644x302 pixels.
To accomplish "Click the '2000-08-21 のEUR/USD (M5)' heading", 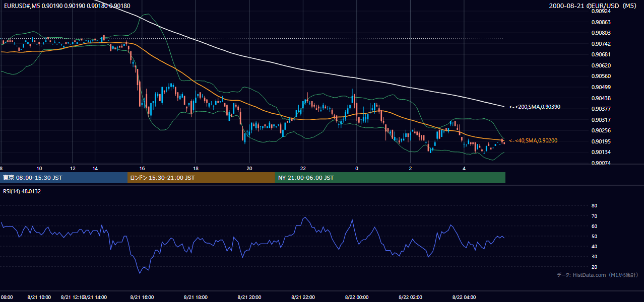I will point(593,6).
